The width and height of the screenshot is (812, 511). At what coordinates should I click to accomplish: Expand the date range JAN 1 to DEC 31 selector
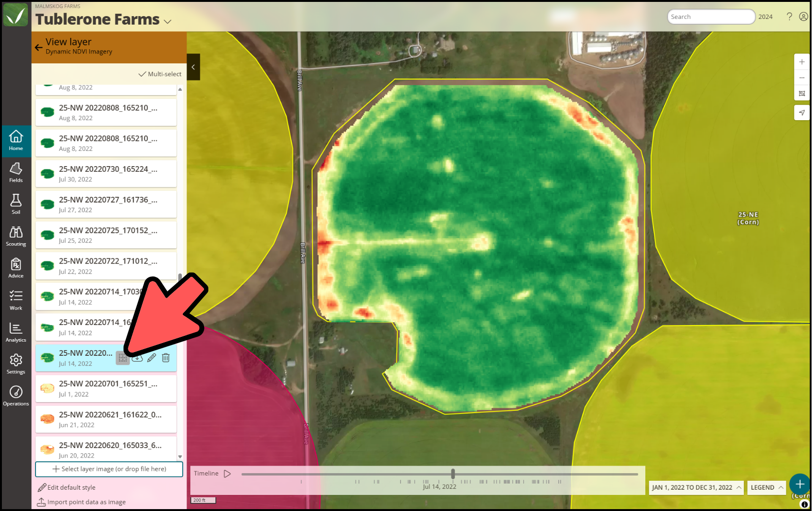[696, 487]
